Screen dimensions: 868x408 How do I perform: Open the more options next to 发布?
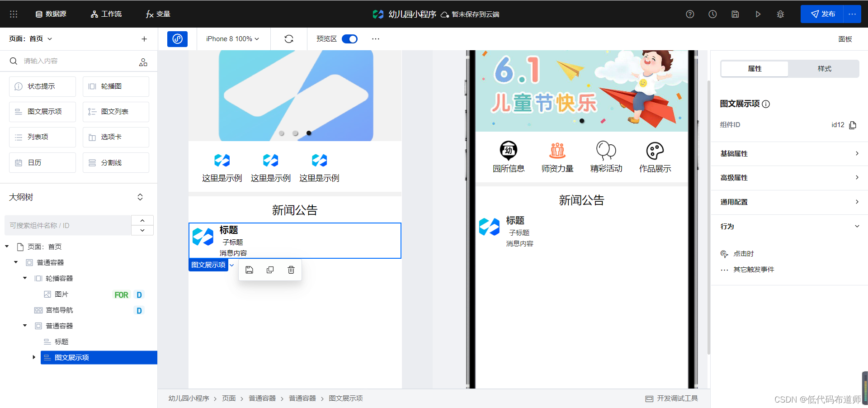[x=852, y=14]
